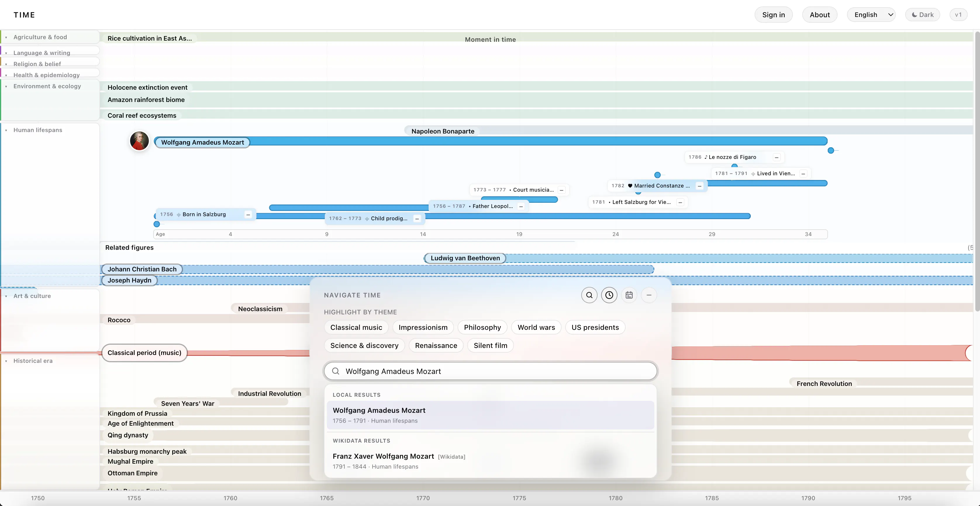Collapse the Language & writing category
The image size is (980, 506).
click(6, 53)
